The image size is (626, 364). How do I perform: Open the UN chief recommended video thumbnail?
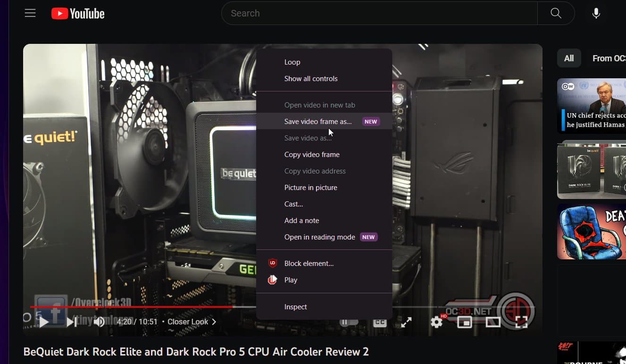592,106
